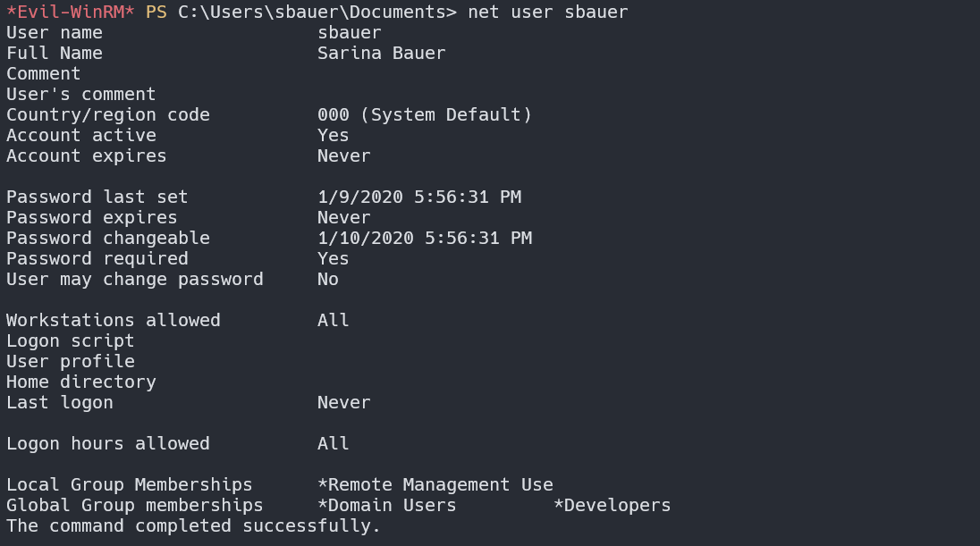Click 'All' next to Workstations allowed
This screenshot has height=546, width=980.
334,321
